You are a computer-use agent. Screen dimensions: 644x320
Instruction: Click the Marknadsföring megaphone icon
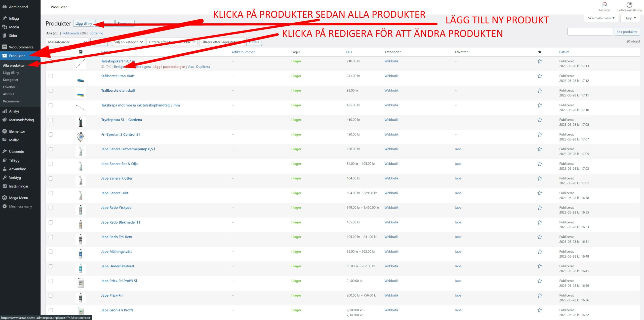(5, 120)
